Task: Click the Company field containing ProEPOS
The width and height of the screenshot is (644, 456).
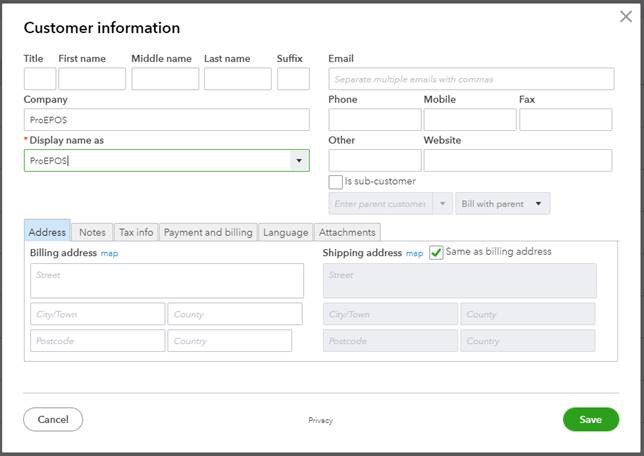Action: 167,120
